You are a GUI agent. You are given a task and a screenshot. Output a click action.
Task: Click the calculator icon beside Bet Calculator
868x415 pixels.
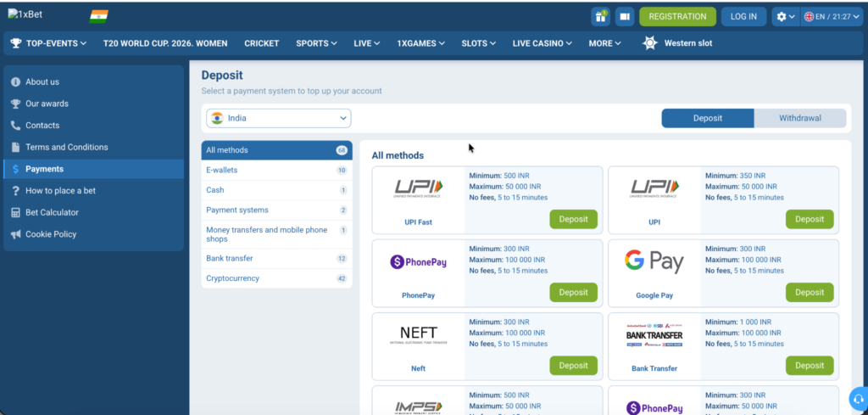15,213
